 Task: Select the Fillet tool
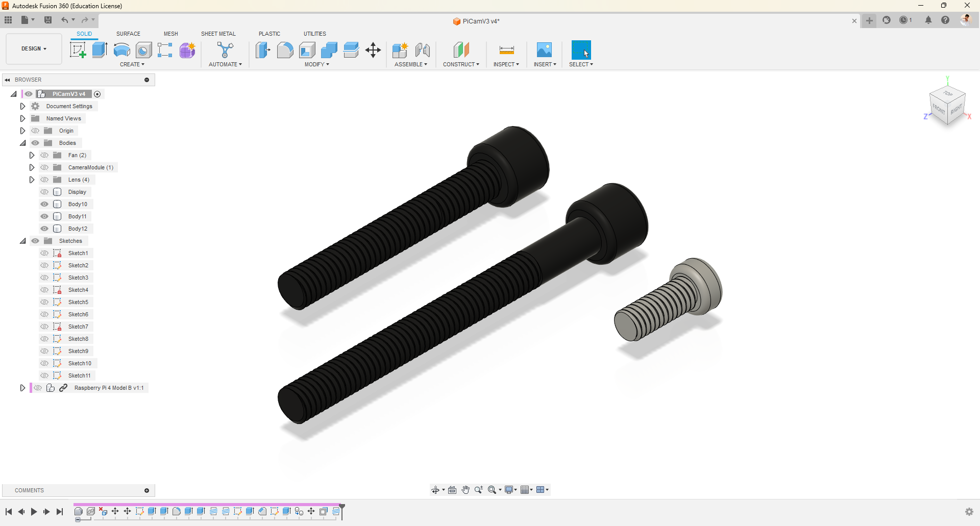pos(285,50)
